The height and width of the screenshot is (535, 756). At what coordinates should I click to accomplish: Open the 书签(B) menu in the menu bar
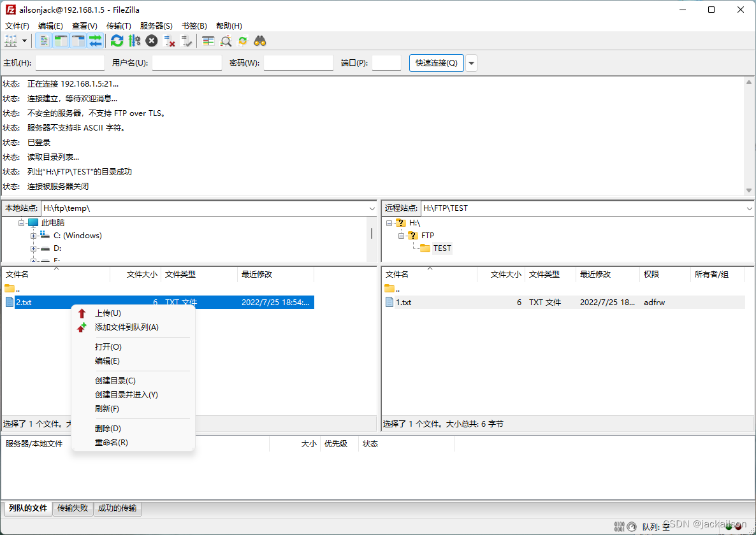[x=194, y=26]
